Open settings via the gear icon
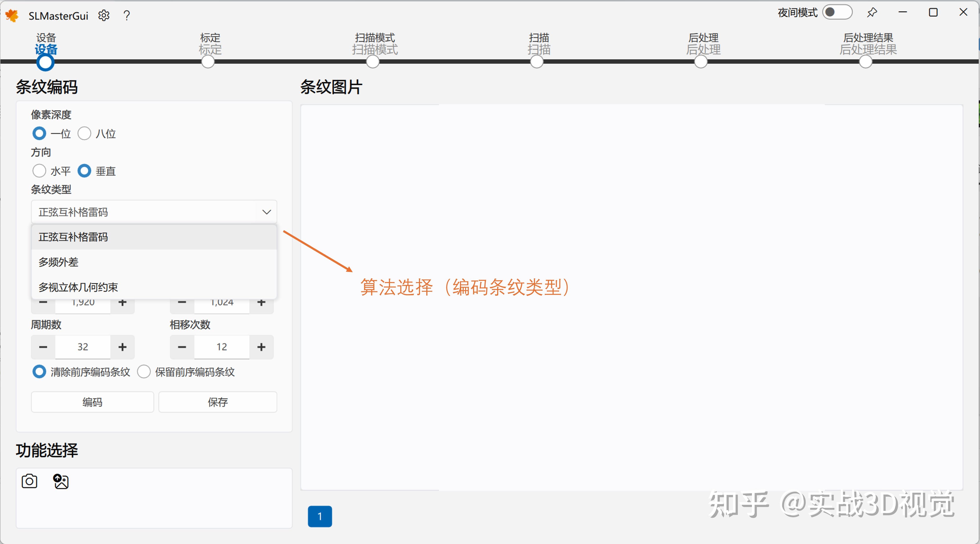This screenshot has height=544, width=980. point(104,15)
